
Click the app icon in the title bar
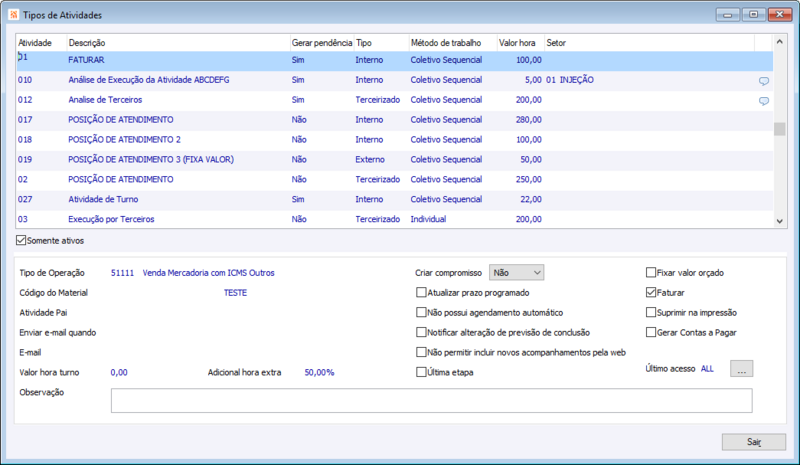(x=12, y=15)
